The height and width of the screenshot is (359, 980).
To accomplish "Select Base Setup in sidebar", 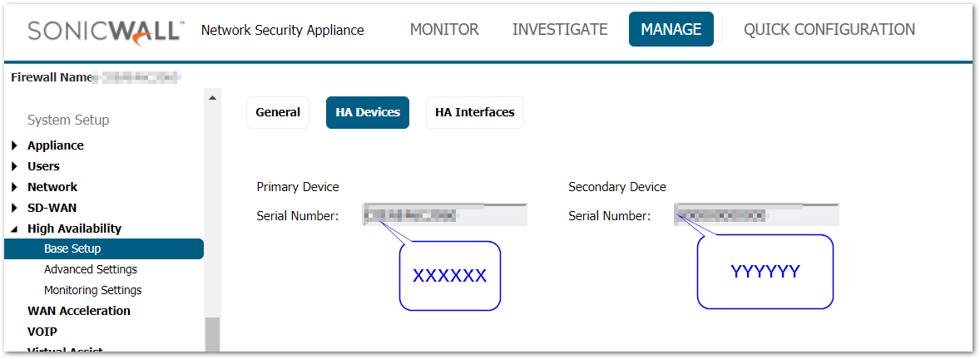I will coord(72,248).
